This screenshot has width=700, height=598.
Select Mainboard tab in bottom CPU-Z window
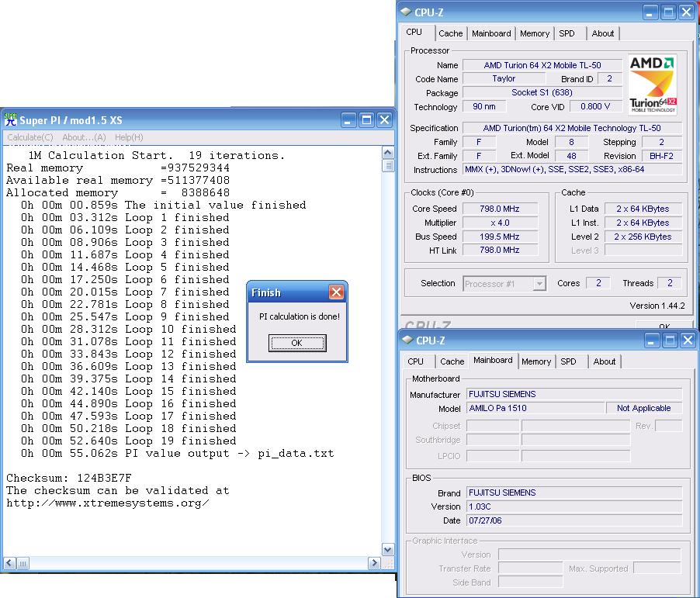pos(493,360)
